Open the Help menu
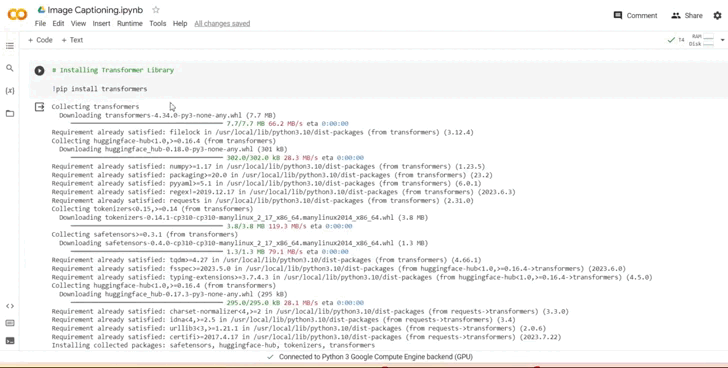Image resolution: width=728 pixels, height=368 pixels. pos(180,24)
